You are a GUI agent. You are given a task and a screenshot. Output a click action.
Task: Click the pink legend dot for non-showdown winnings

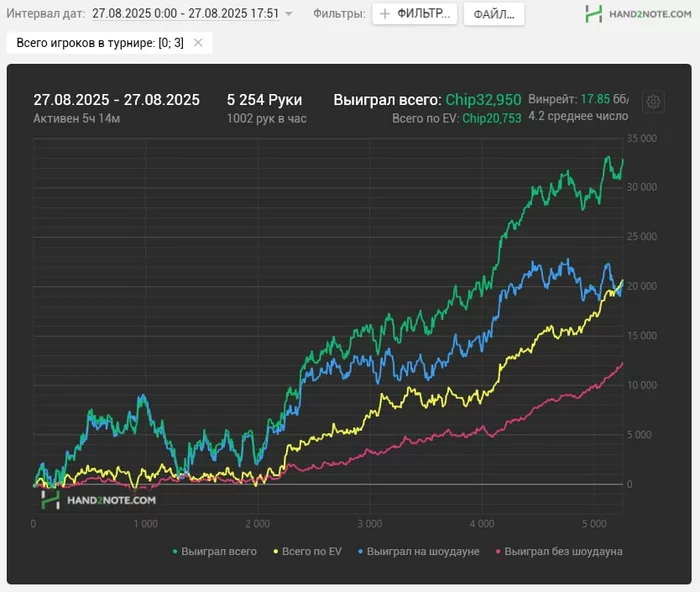click(498, 552)
